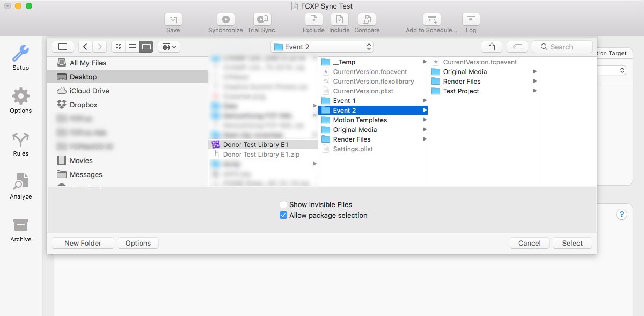Click the New Folder button
Image resolution: width=644 pixels, height=316 pixels.
(x=83, y=243)
